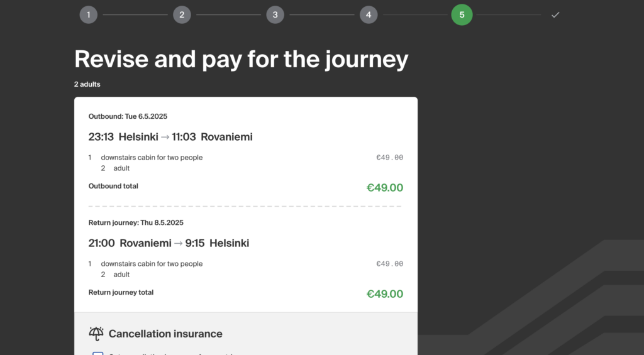Jump to step 2 circle
The image size is (644, 355).
coord(182,15)
